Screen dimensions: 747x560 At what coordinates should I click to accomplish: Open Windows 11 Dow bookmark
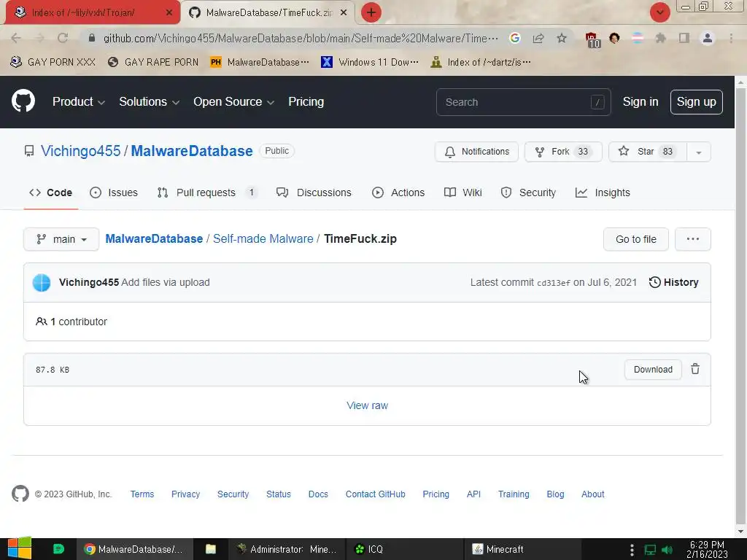[370, 62]
